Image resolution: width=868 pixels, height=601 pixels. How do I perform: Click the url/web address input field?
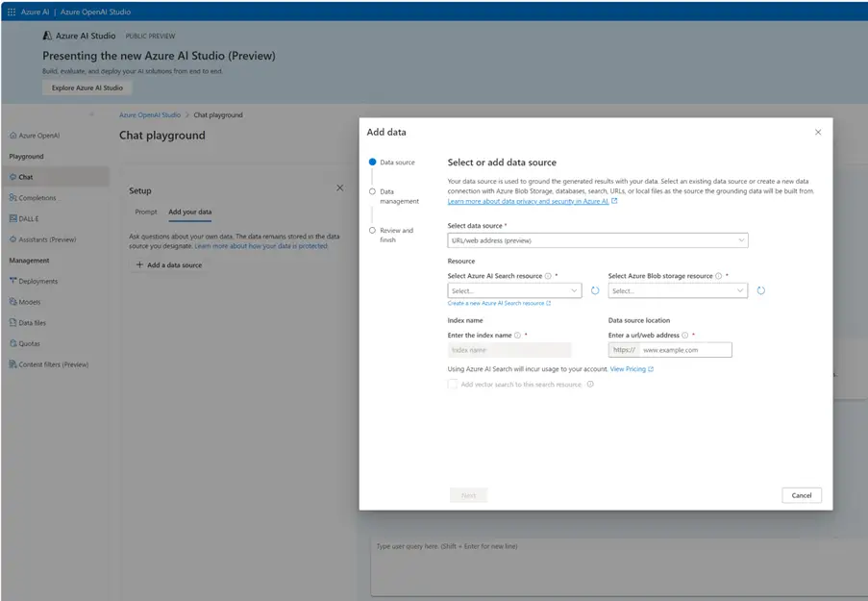685,350
